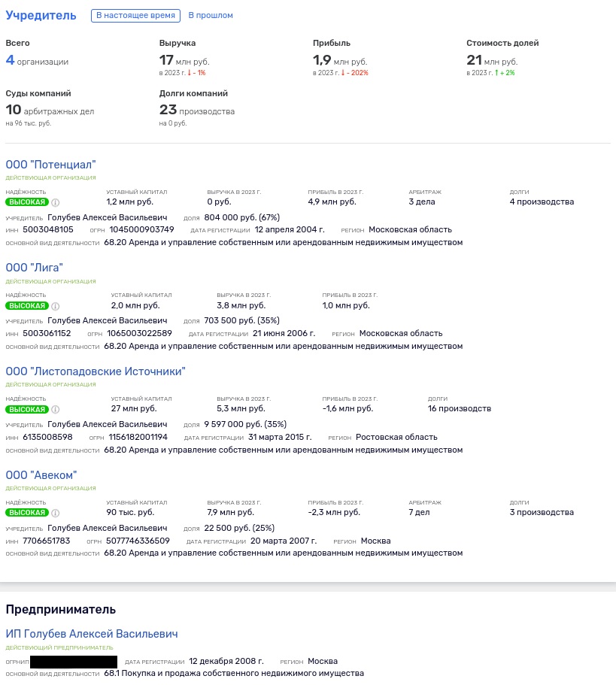Open ООО "Лига" company link
Image resolution: width=616 pixels, height=685 pixels.
34,268
